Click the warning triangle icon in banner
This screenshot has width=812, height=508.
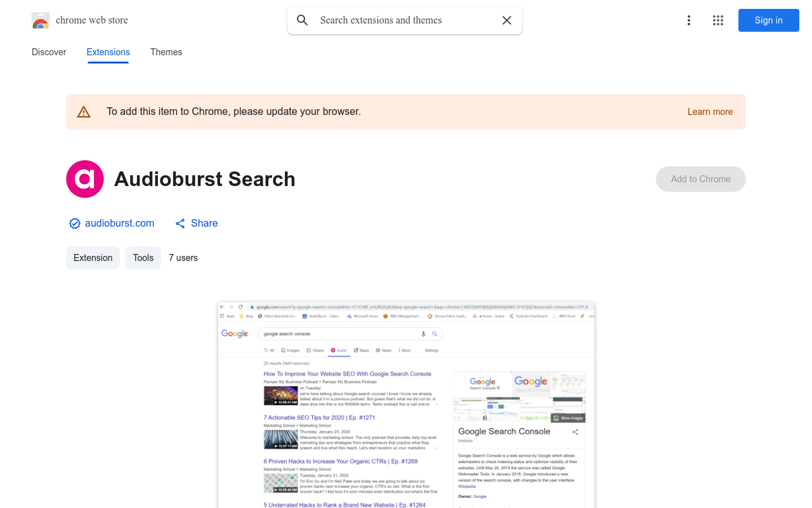pos(84,112)
